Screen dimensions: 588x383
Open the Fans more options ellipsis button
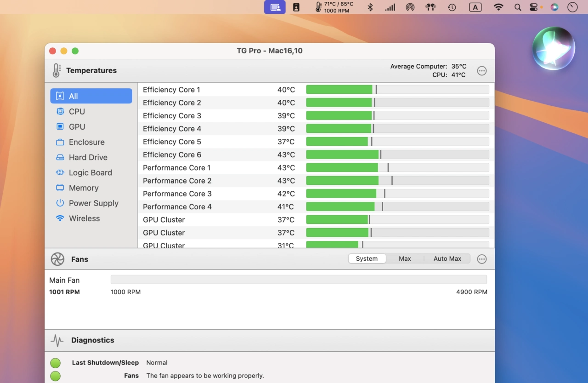coord(481,259)
